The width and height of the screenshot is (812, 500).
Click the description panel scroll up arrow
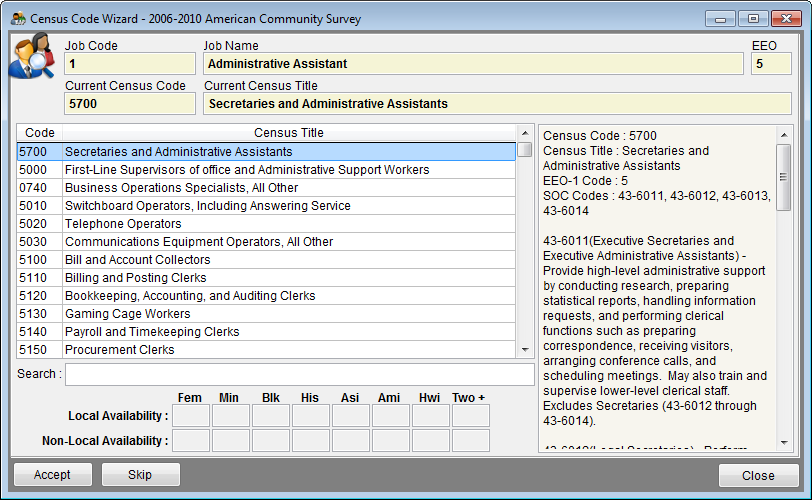click(784, 135)
